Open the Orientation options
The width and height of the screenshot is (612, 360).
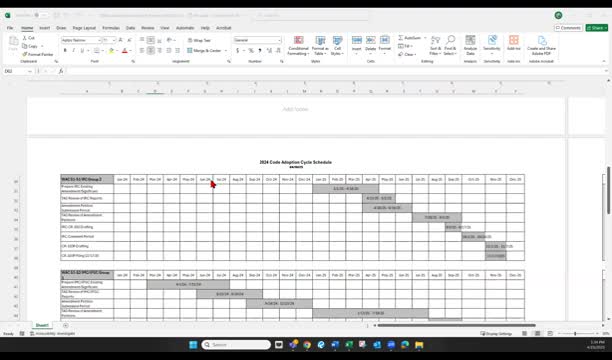click(171, 40)
